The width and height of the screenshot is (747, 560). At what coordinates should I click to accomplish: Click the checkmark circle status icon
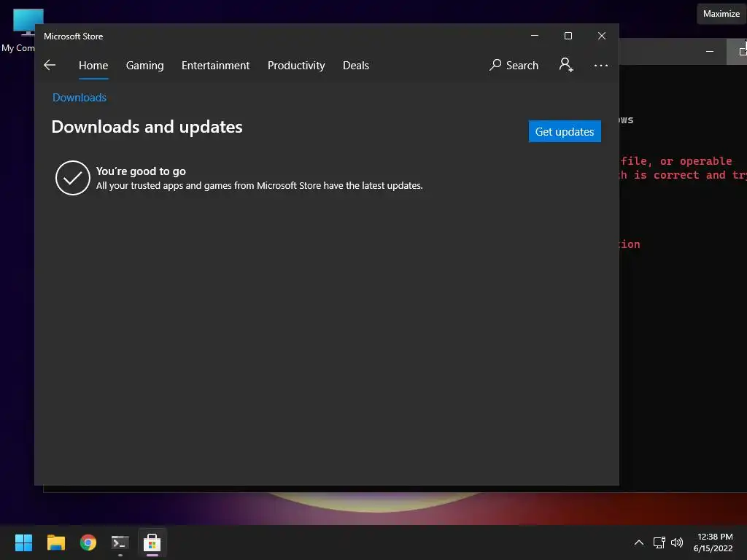(x=73, y=178)
